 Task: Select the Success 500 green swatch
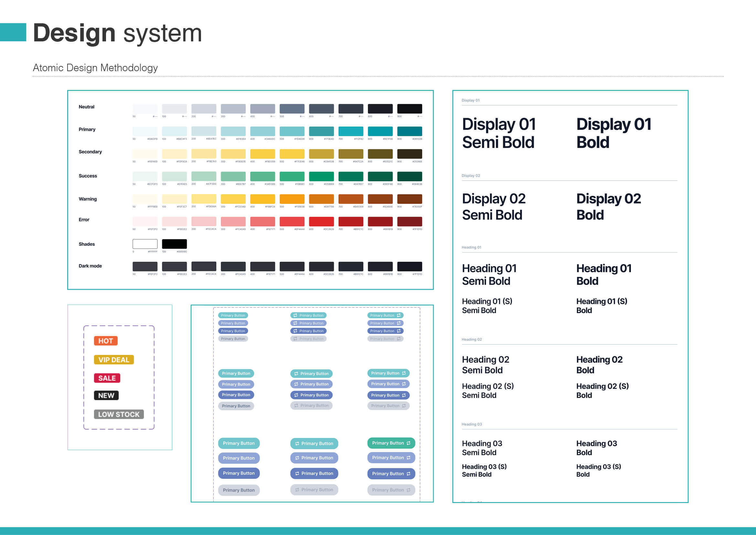pyautogui.click(x=293, y=177)
